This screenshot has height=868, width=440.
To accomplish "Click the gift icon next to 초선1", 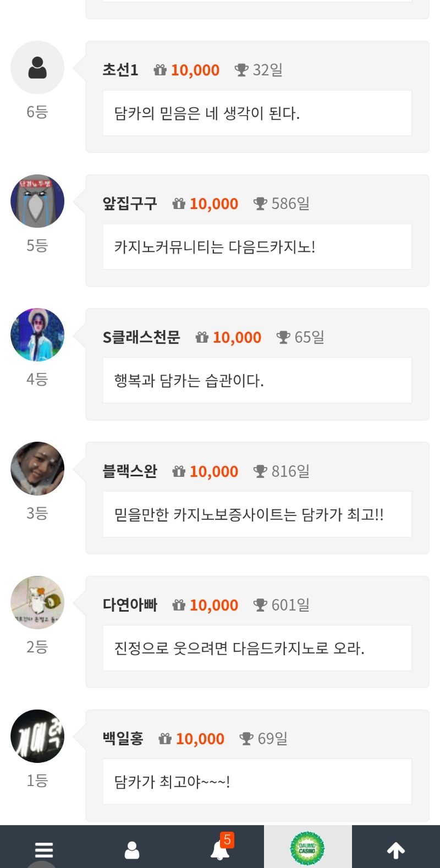I will [x=160, y=70].
